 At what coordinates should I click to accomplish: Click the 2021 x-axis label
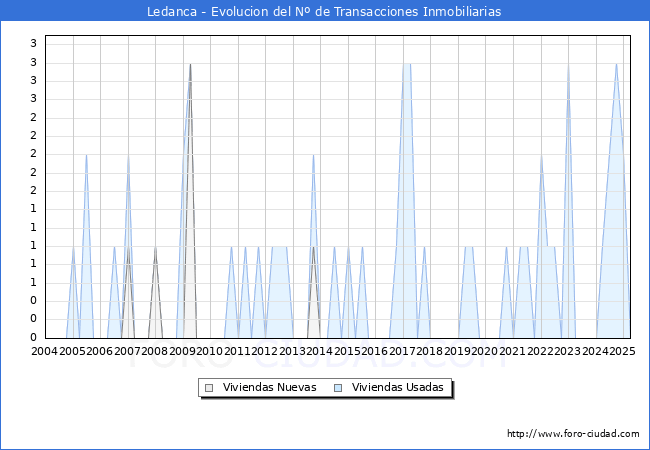tap(512, 351)
